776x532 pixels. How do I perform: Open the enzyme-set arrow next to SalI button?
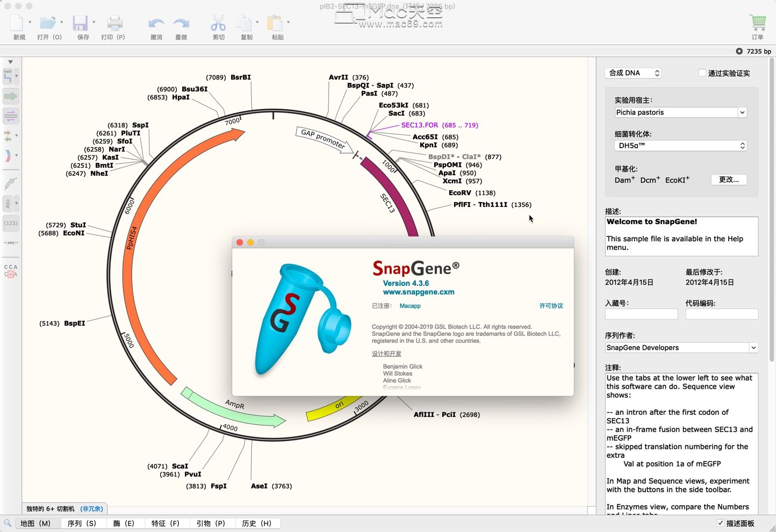pos(17,76)
